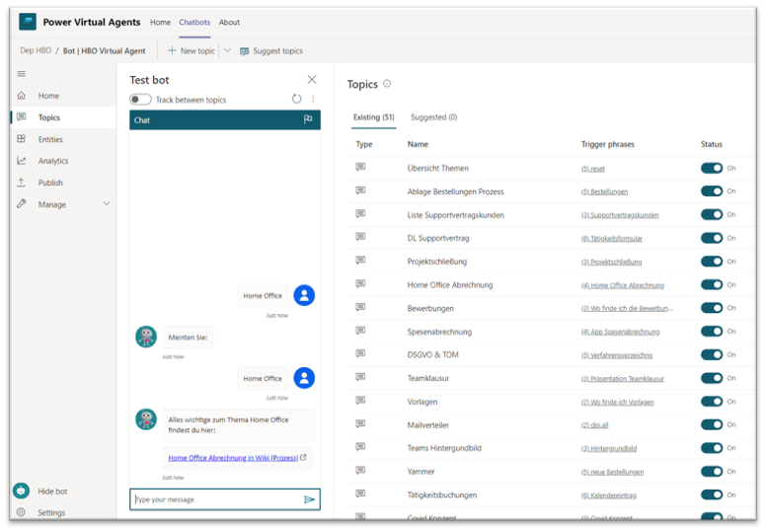Click the Entities icon in sidebar
766x532 pixels.
(x=22, y=139)
